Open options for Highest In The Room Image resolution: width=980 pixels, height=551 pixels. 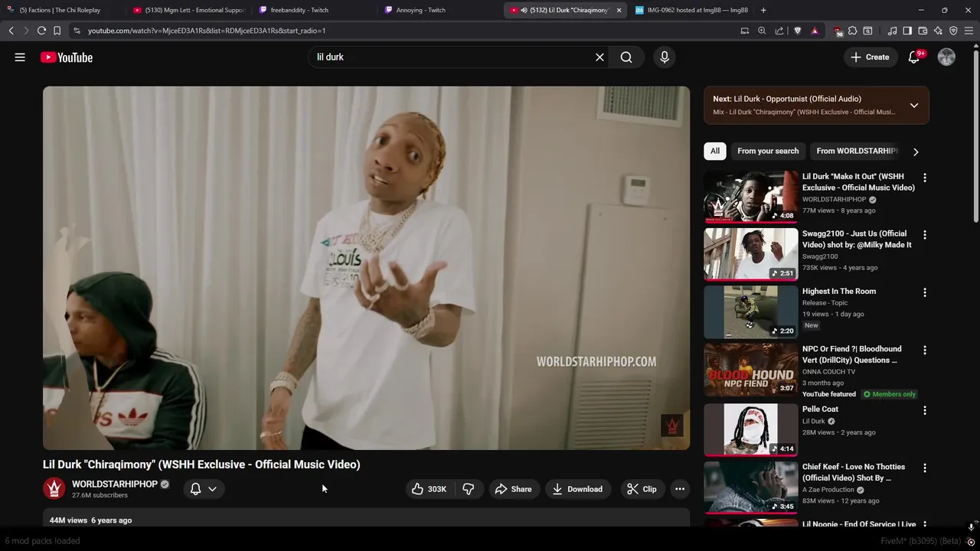924,292
